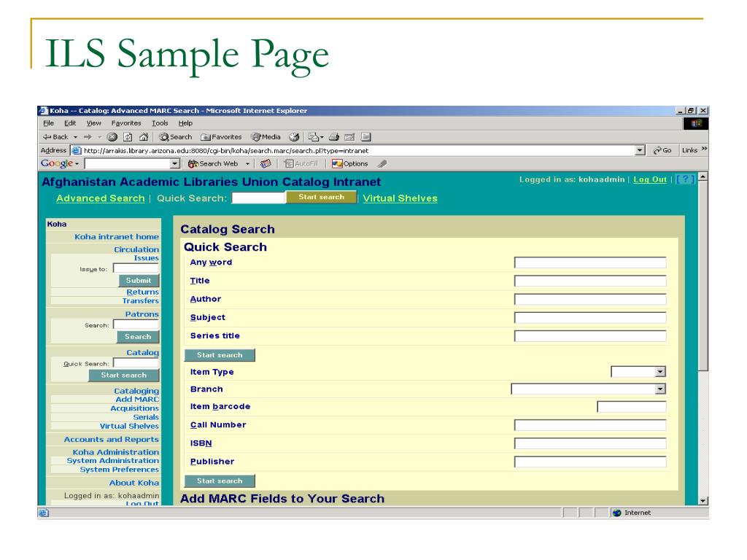Open System Preferences sidebar link

119,470
